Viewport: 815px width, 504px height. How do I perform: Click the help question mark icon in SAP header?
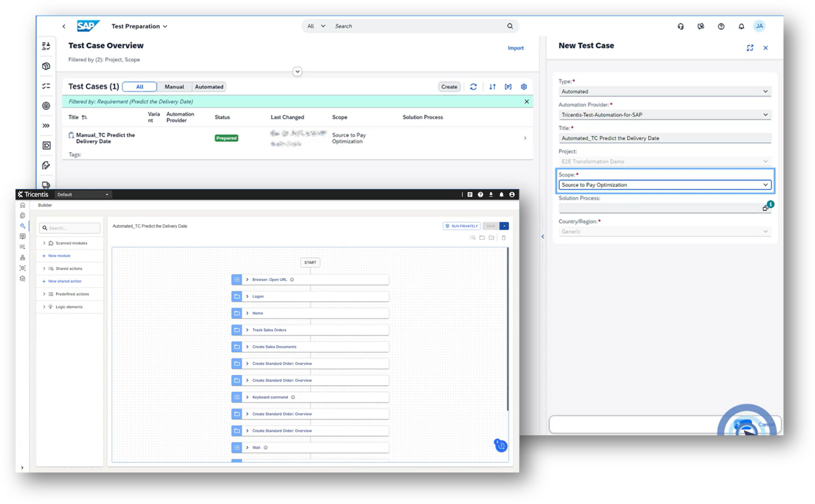(721, 26)
